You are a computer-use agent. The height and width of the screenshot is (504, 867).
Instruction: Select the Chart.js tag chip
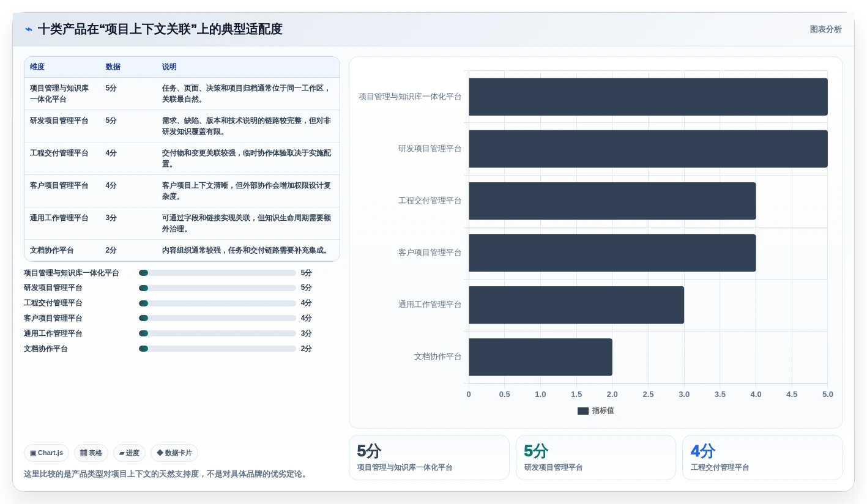coord(47,453)
